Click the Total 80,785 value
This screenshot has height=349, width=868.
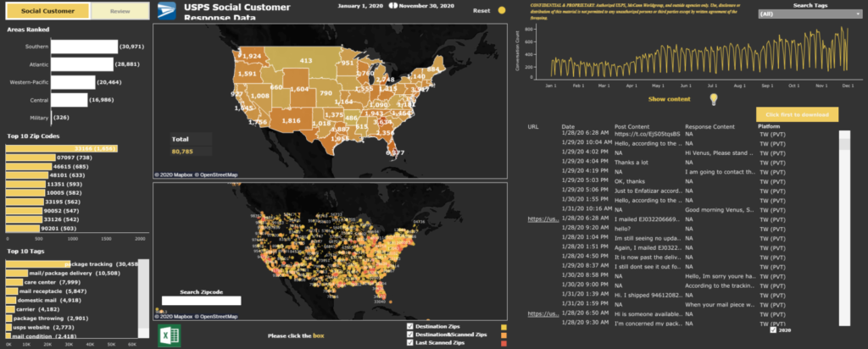[x=182, y=151]
